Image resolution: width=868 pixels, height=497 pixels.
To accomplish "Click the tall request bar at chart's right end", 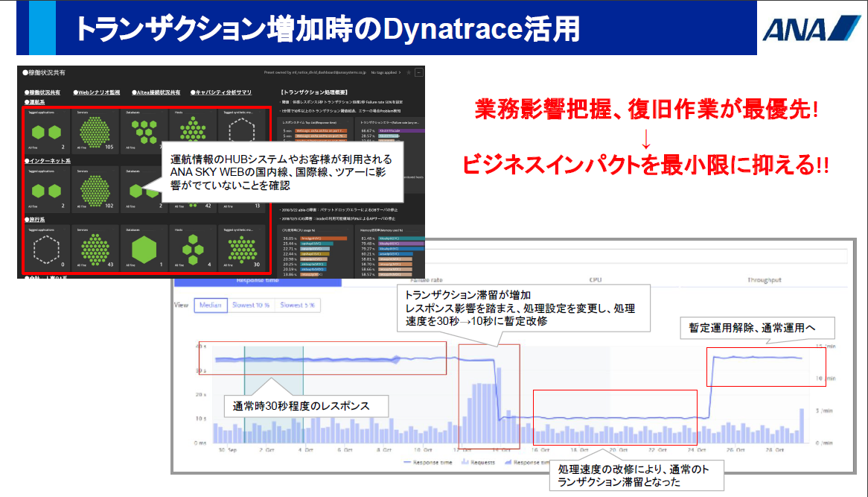I will pos(801,425).
